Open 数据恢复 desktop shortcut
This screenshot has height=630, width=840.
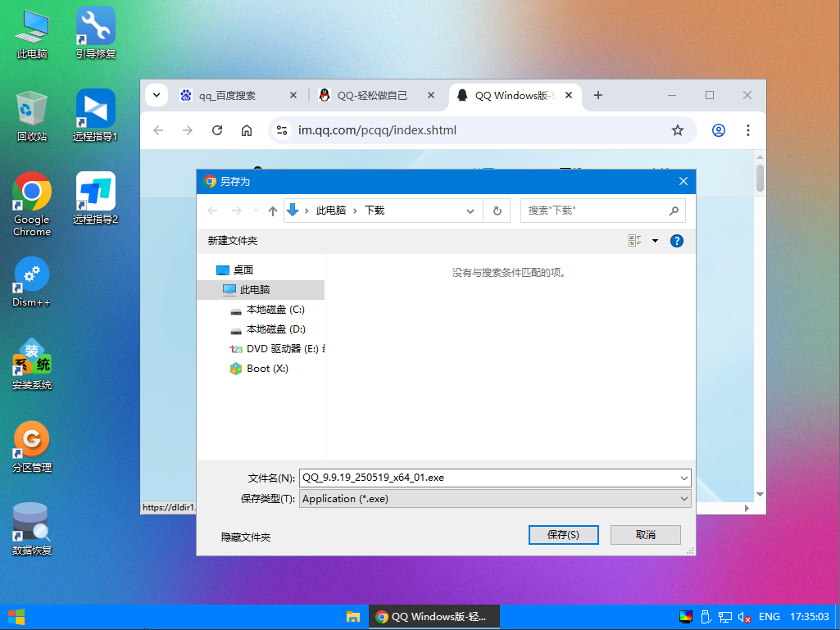pyautogui.click(x=32, y=529)
